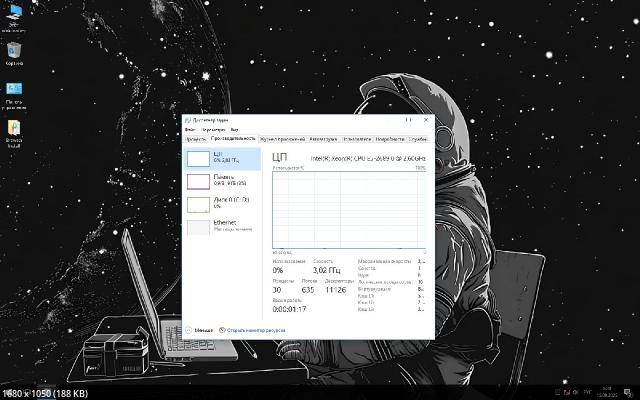Open the Options (Параметры) menu

(x=213, y=130)
